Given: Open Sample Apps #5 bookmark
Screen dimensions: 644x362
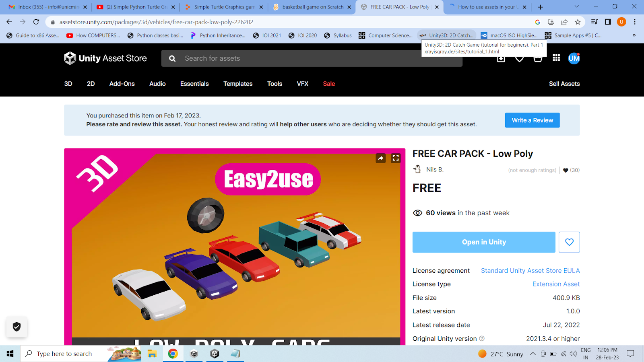Looking at the screenshot, I should [x=573, y=35].
